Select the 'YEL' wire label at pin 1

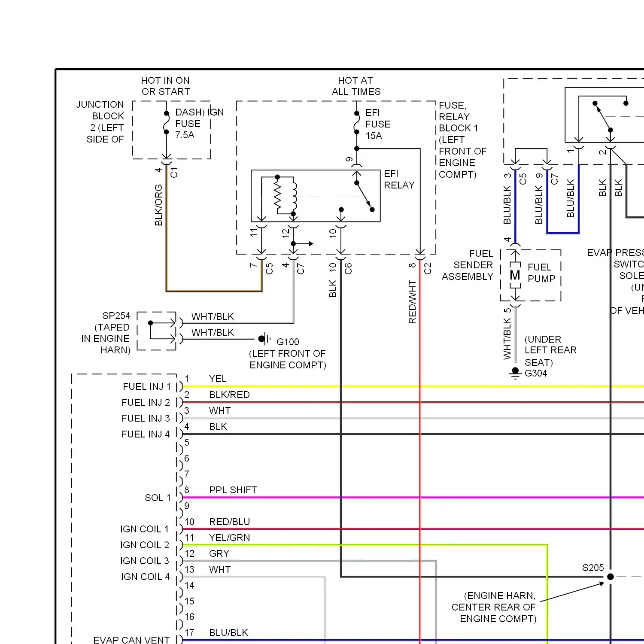218,379
